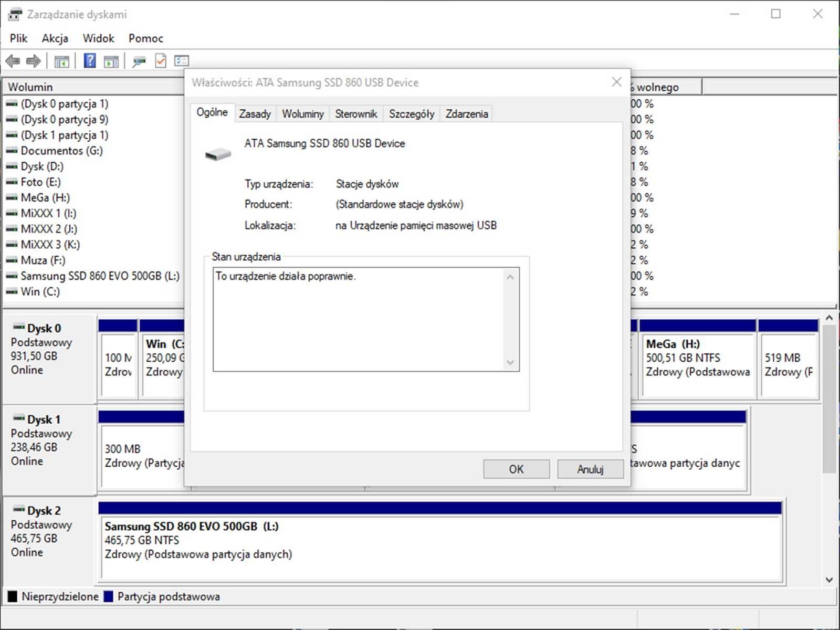Click the settings list toolbar icon
840x630 pixels.
[x=182, y=61]
